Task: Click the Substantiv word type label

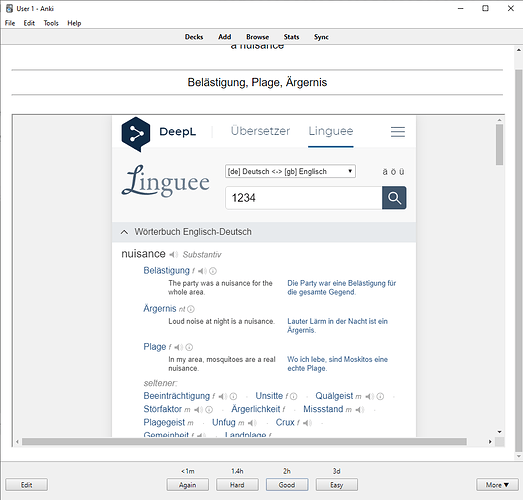Action: point(202,255)
